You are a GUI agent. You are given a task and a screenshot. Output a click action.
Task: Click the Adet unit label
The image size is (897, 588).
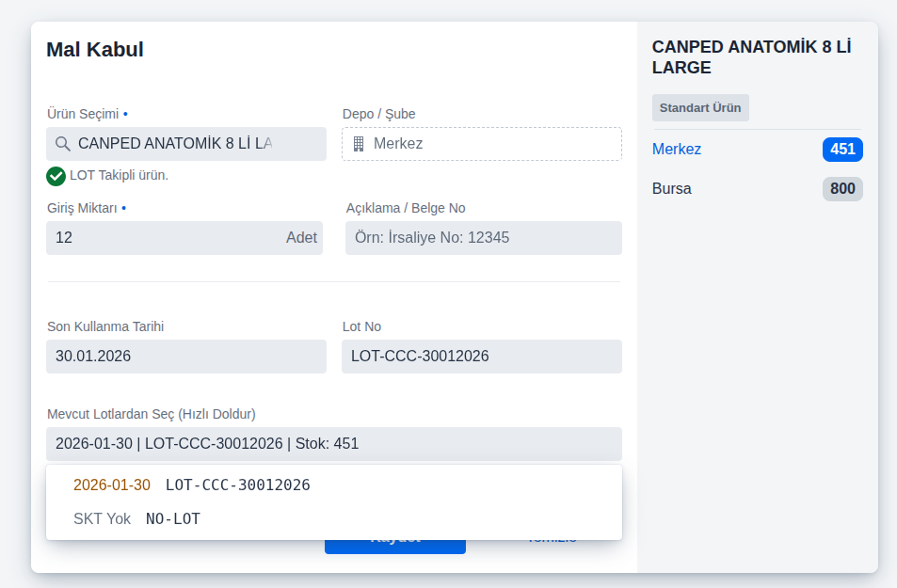[x=301, y=238]
